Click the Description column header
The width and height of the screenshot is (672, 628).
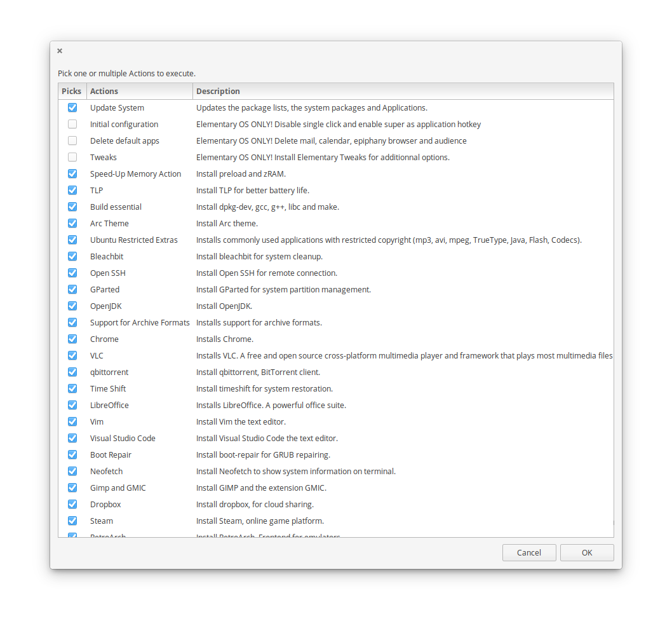[403, 92]
